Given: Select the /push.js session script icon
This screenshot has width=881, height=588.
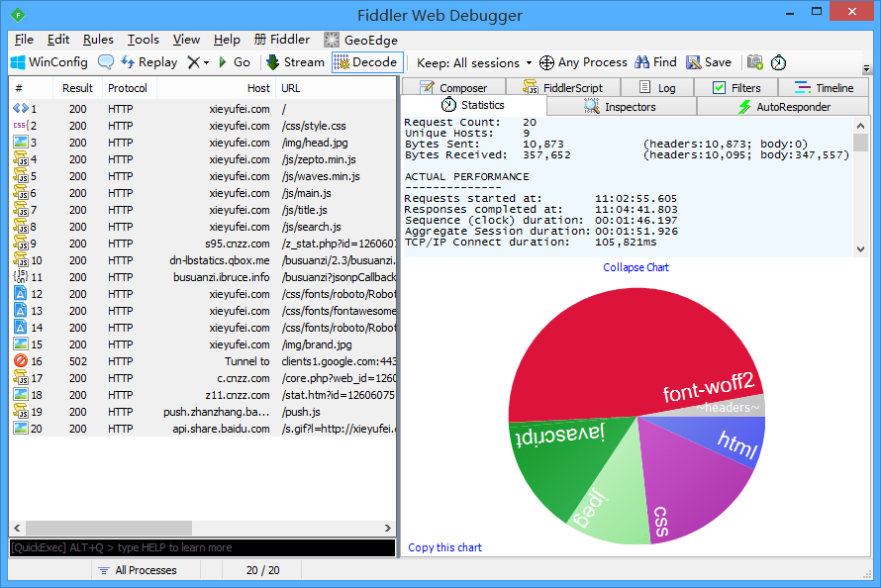Looking at the screenshot, I should [x=21, y=412].
